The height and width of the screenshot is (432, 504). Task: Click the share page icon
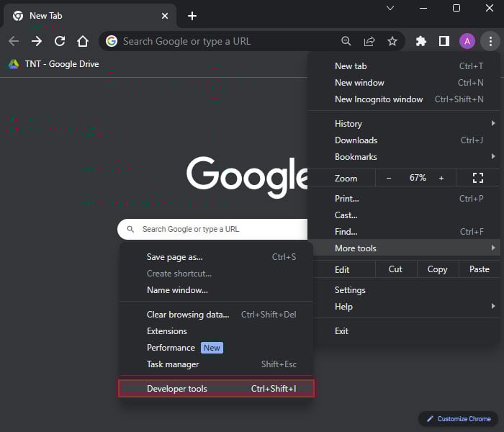tap(369, 41)
